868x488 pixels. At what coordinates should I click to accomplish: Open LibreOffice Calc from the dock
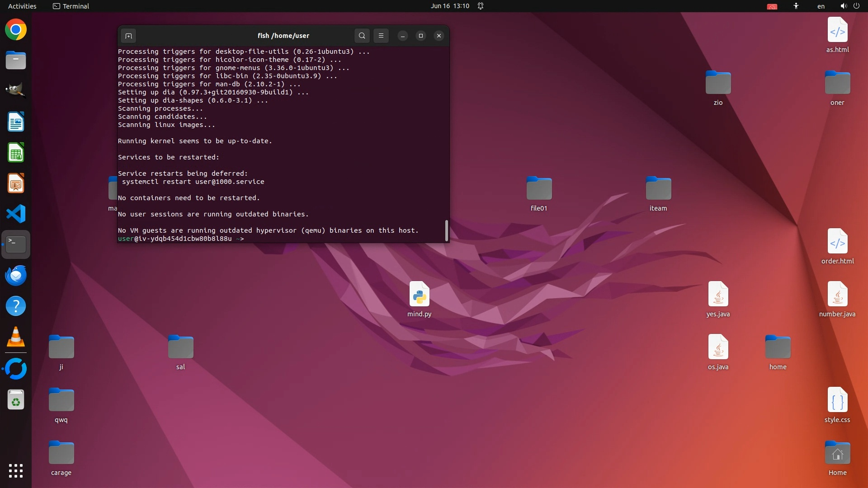[x=16, y=153]
